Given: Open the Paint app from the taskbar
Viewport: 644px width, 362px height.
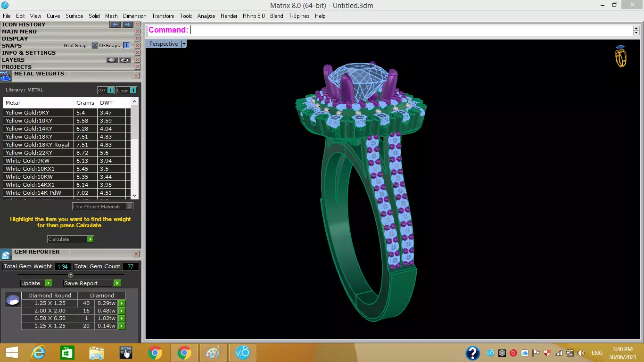Looking at the screenshot, I should pyautogui.click(x=213, y=353).
